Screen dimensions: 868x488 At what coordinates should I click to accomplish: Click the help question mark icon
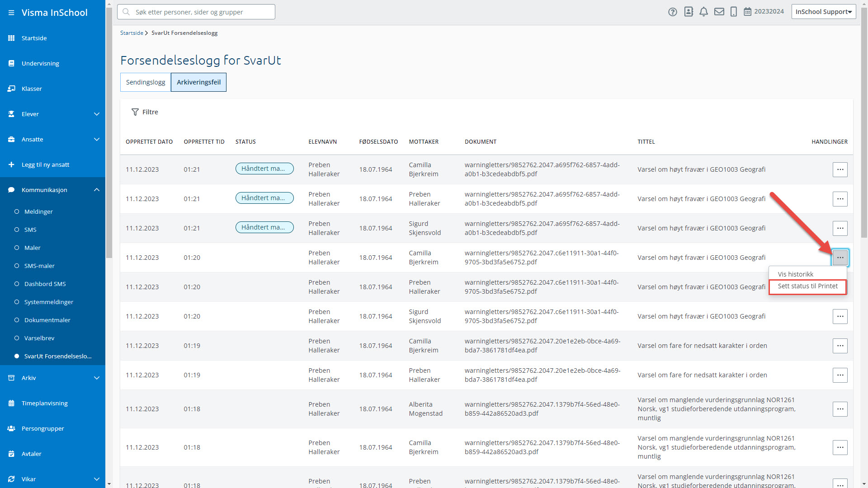[x=673, y=12]
